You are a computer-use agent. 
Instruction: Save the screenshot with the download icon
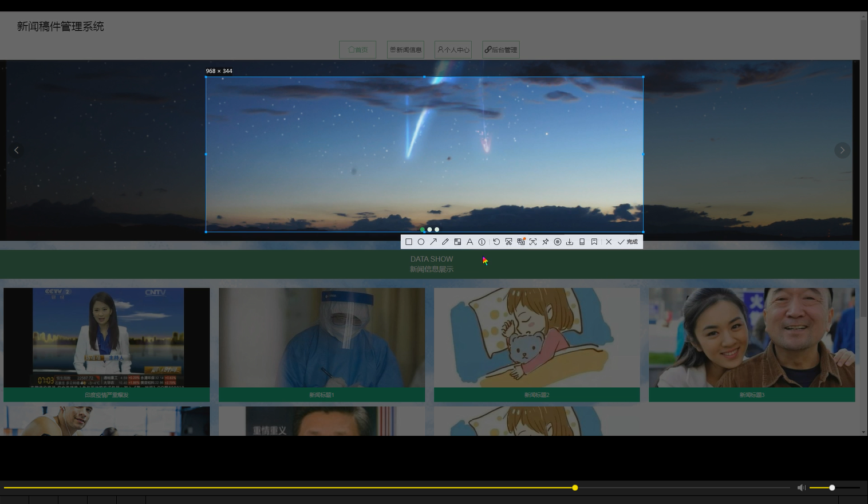(x=570, y=242)
